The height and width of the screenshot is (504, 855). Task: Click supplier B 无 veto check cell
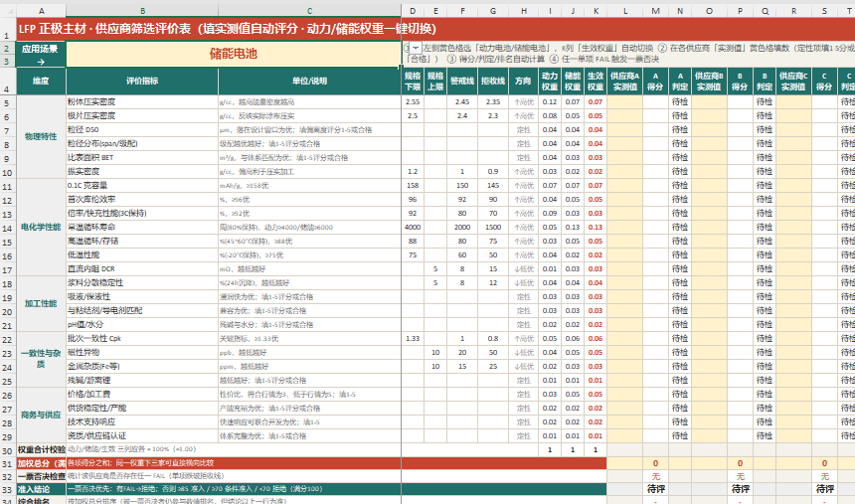(x=740, y=476)
